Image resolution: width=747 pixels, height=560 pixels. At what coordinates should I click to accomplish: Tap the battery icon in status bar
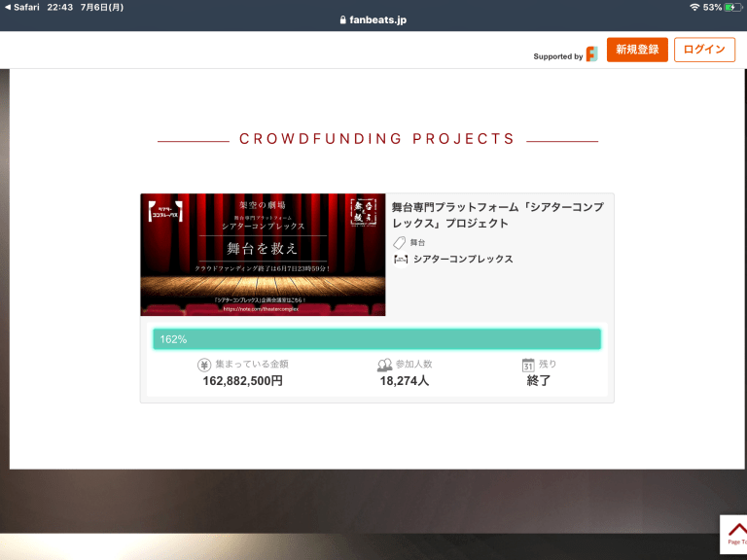pos(731,7)
